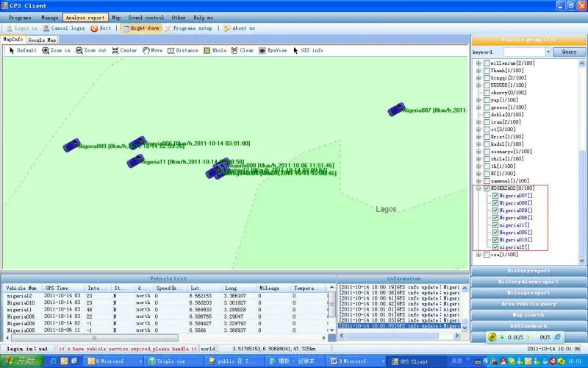Toggle the Right form toolbar button
This screenshot has width=588, height=368.
pos(141,28)
